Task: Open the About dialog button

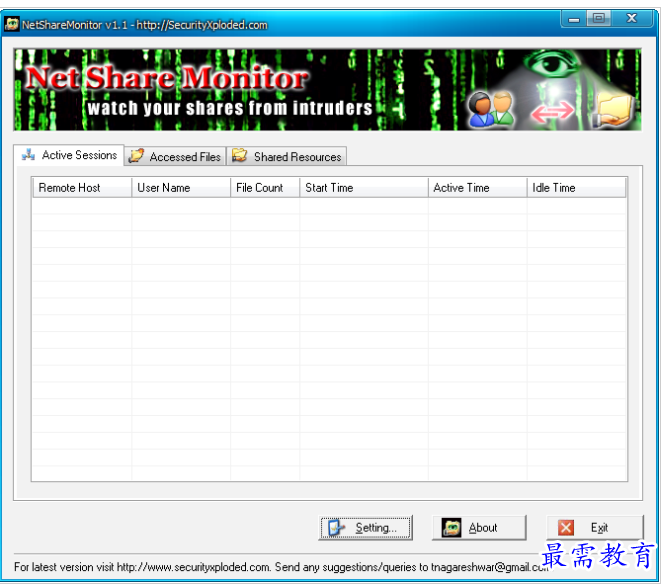Action: [x=479, y=528]
